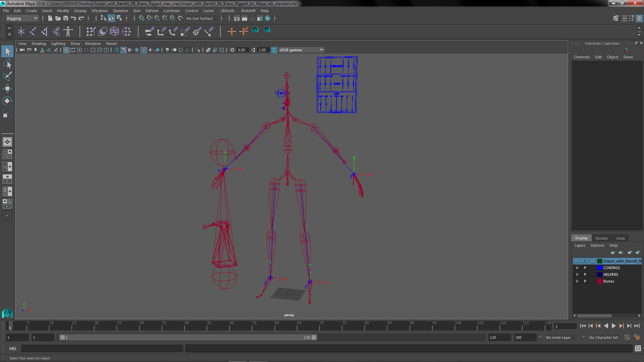Click the MEL command input field
The height and width of the screenshot is (362, 644).
pos(102,349)
